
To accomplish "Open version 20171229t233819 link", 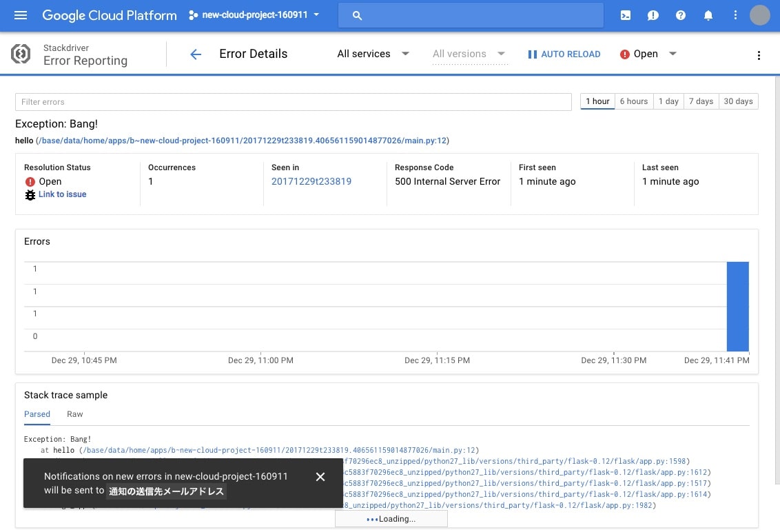I will [311, 182].
